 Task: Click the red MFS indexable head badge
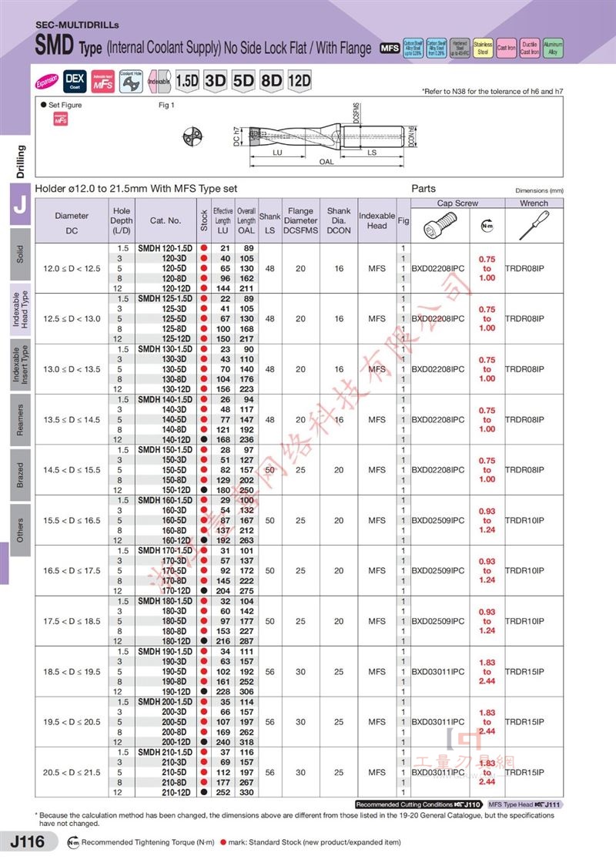(103, 82)
